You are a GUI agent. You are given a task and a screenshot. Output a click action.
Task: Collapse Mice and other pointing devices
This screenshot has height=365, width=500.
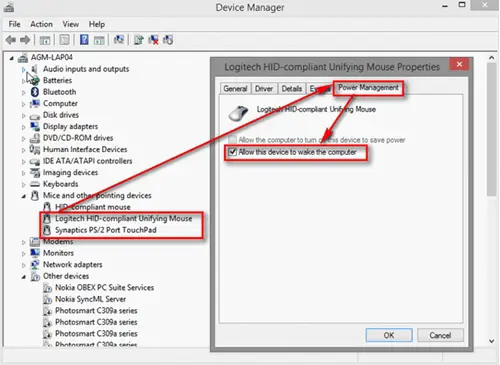[x=24, y=196]
